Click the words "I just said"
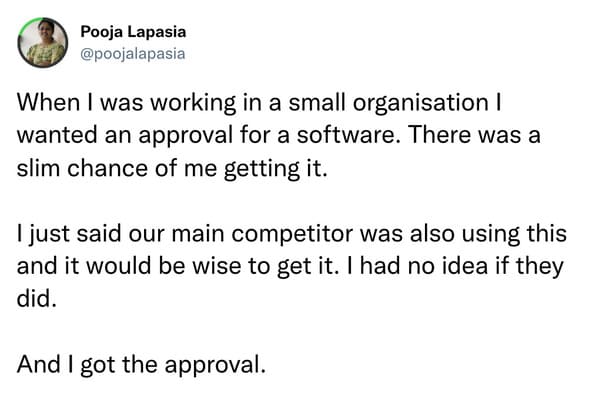 (x=69, y=234)
